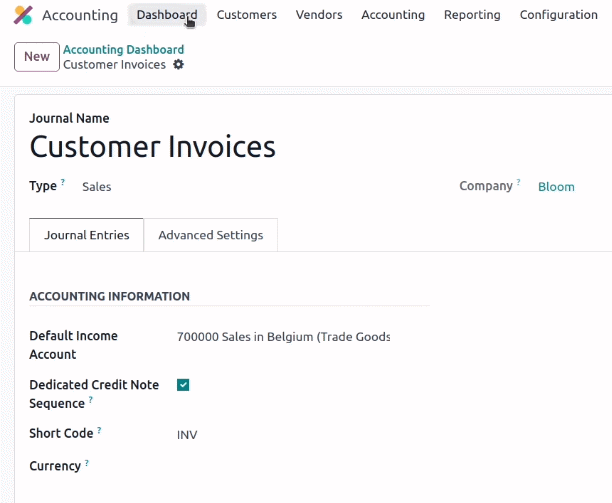This screenshot has width=612, height=503.
Task: Click the Short Code help question mark
Action: pyautogui.click(x=99, y=430)
